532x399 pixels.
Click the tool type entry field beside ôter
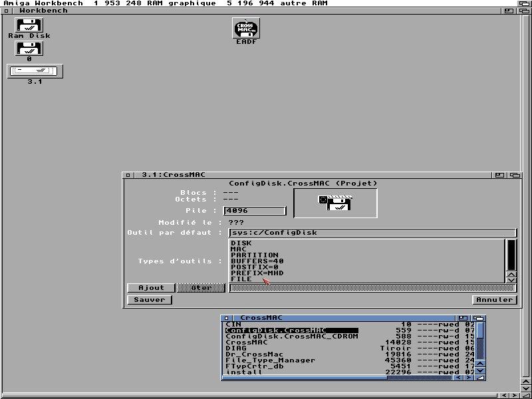tap(372, 288)
